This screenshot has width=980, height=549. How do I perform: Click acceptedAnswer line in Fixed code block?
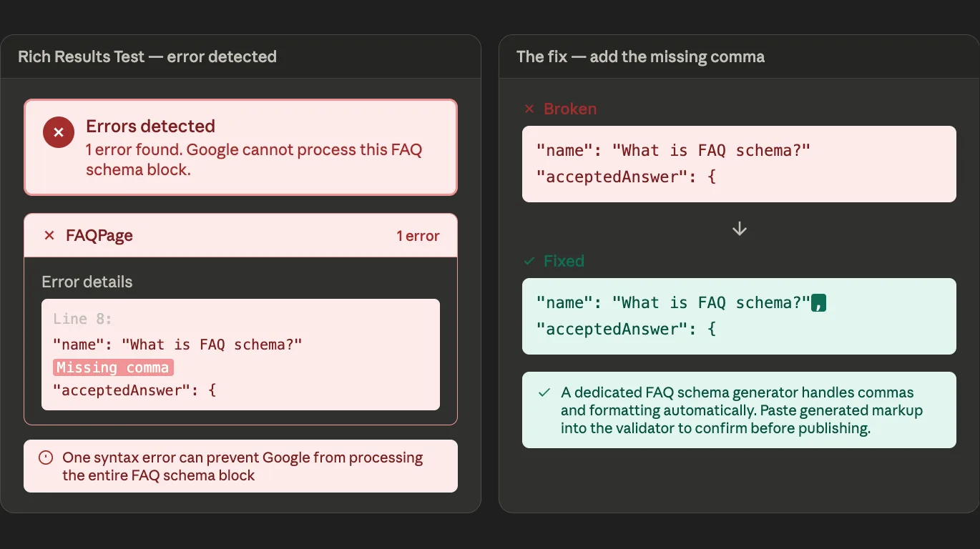[627, 330]
